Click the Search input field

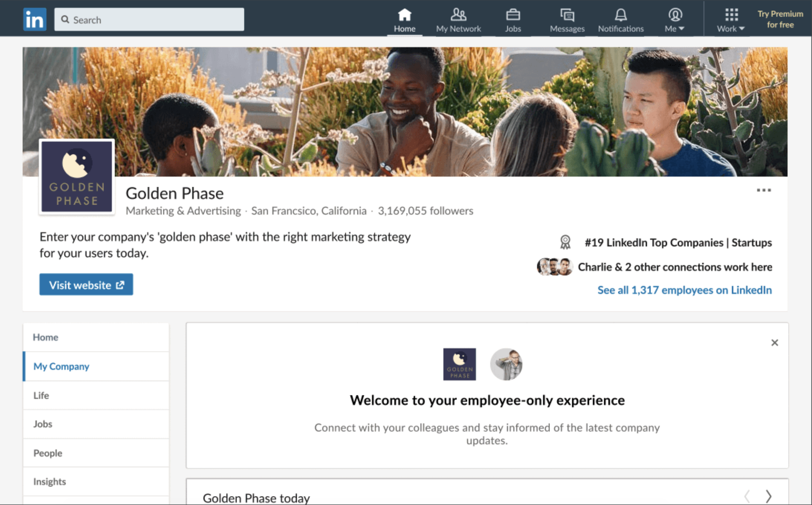point(149,19)
